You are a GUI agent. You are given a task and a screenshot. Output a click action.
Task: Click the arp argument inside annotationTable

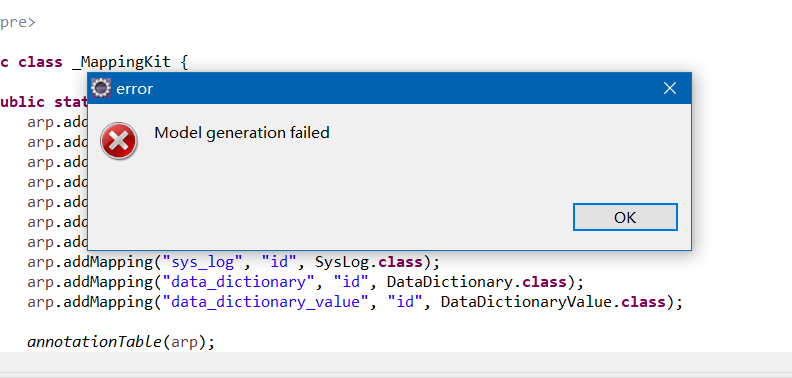tap(184, 343)
